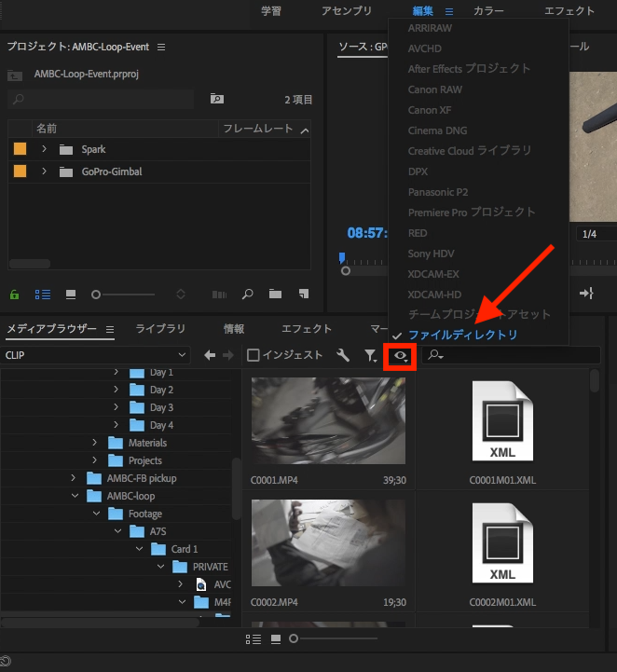Select the C0001.MP4 thumbnail
This screenshot has height=672, width=617.
pos(328,420)
